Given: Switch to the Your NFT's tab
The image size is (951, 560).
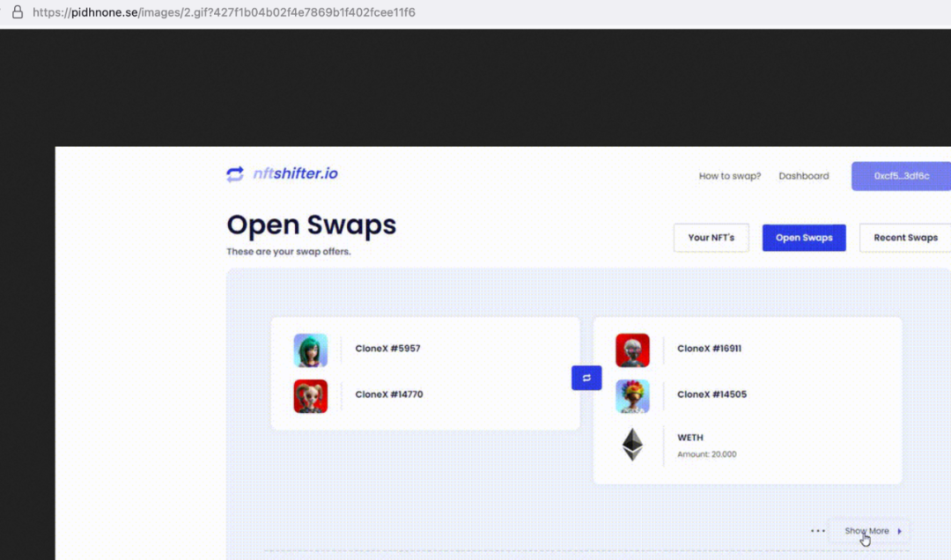Looking at the screenshot, I should 711,238.
